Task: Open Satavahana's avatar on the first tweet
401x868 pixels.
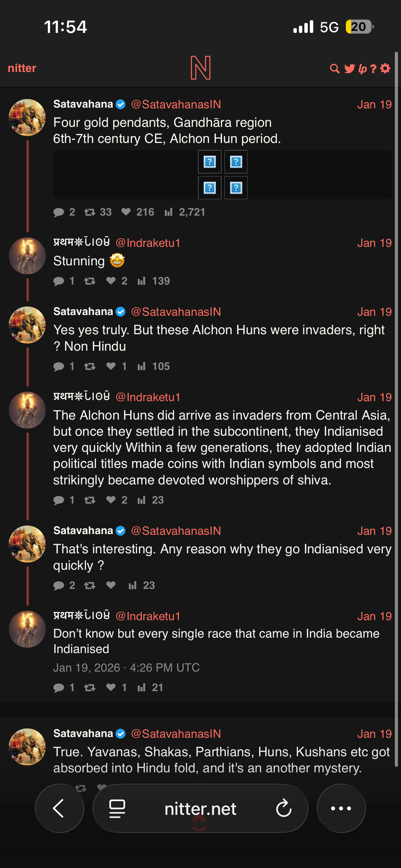Action: tap(27, 118)
